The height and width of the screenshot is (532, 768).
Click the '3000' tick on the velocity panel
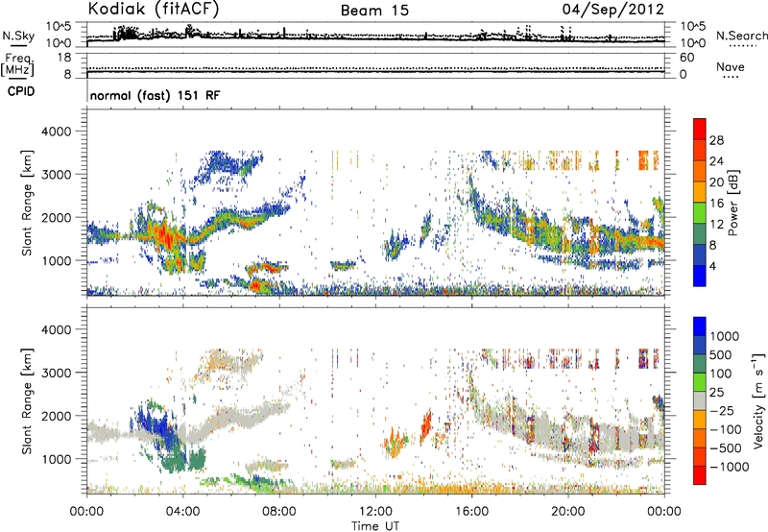(x=56, y=373)
